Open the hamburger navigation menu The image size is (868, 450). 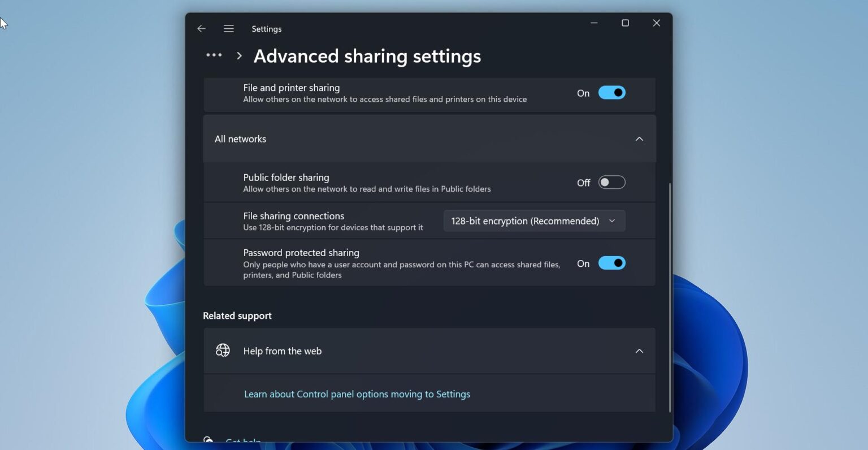coord(228,29)
